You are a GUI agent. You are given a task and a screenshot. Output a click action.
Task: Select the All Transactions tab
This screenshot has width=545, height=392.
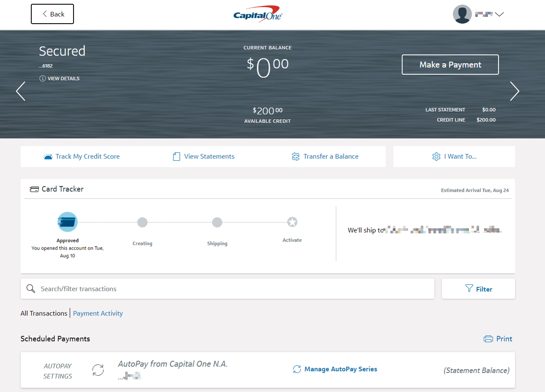(x=44, y=313)
